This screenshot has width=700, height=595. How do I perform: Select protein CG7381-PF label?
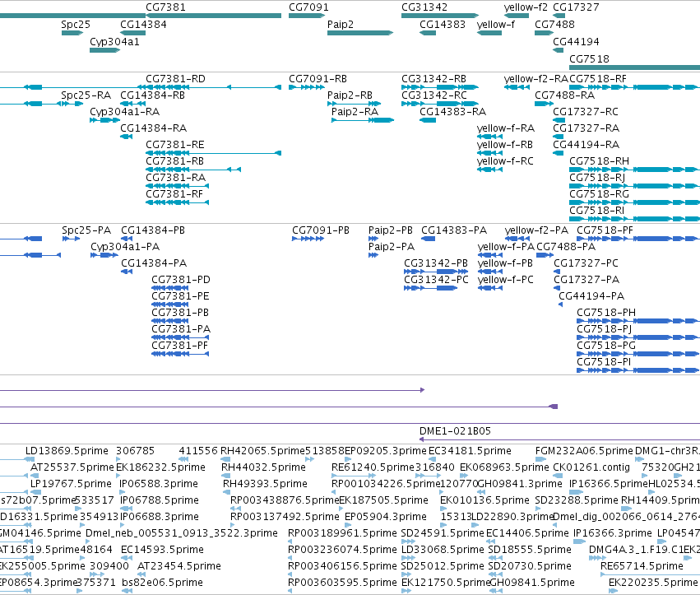(179, 346)
